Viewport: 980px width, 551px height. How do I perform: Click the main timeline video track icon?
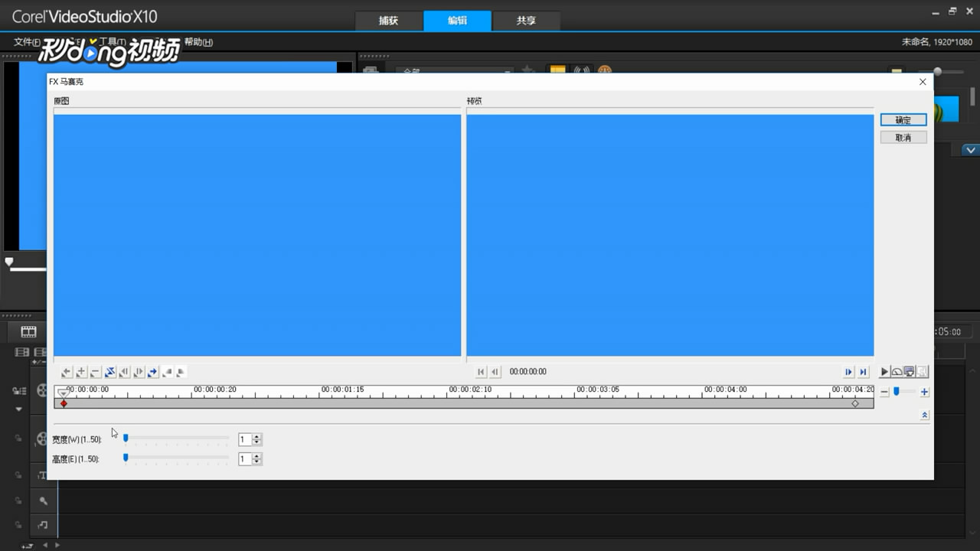[x=41, y=390]
